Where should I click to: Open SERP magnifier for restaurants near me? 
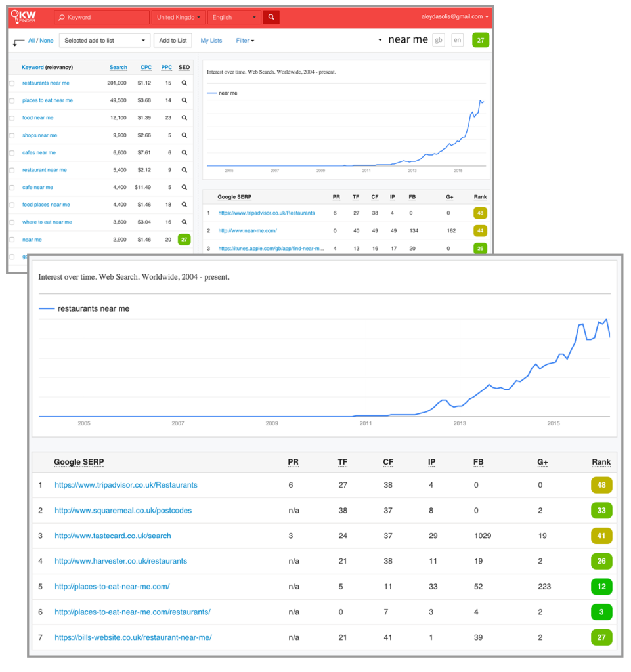(x=185, y=83)
